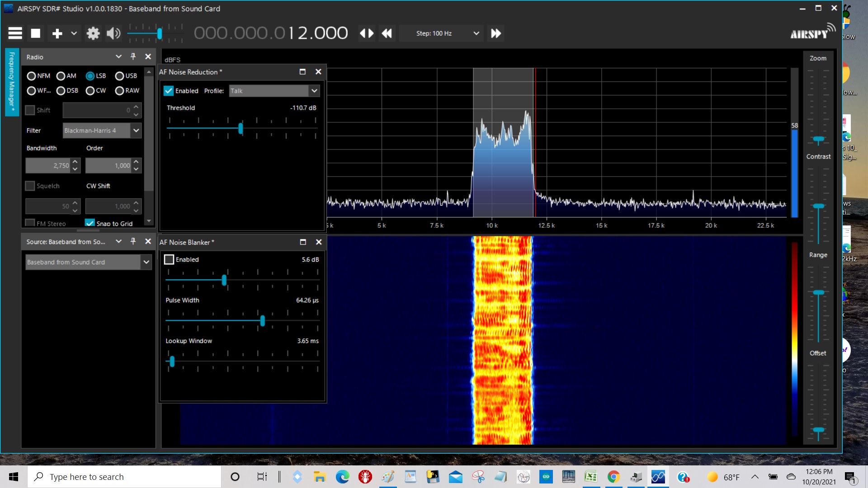Open the Radio panel header menu
868x488 pixels.
coord(118,56)
